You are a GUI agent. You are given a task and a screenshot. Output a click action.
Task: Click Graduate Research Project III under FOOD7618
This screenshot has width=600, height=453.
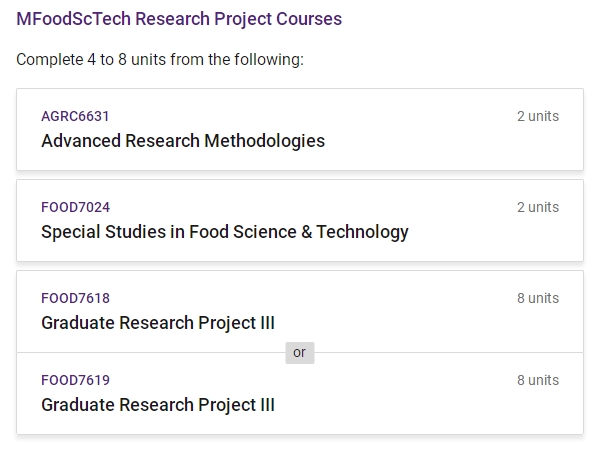coord(158,323)
